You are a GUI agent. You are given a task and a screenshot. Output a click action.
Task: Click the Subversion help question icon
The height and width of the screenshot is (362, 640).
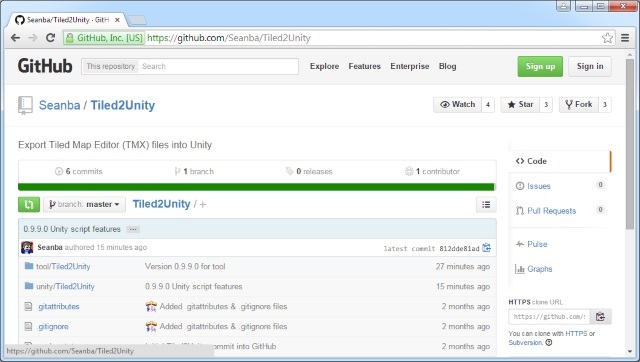(549, 342)
